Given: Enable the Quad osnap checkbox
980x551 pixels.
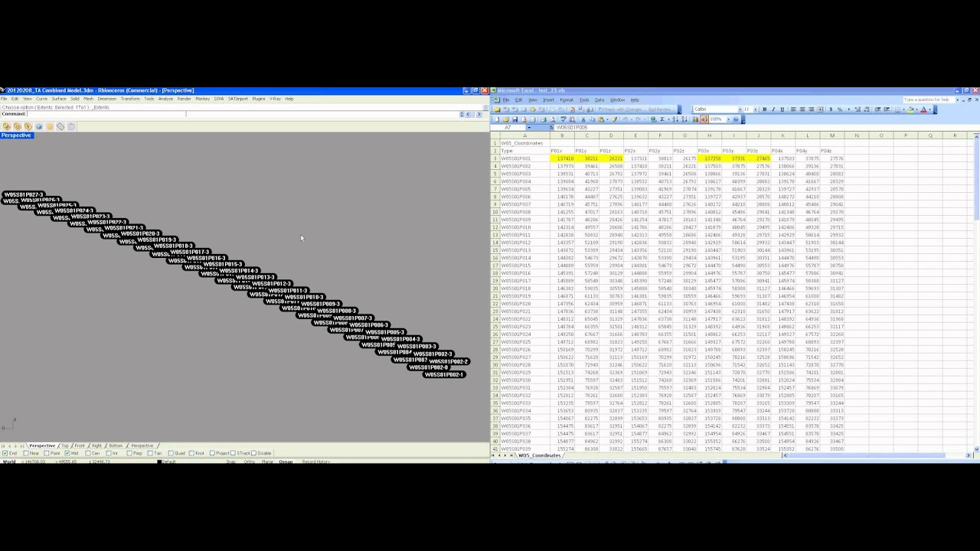Looking at the screenshot, I should (x=171, y=453).
